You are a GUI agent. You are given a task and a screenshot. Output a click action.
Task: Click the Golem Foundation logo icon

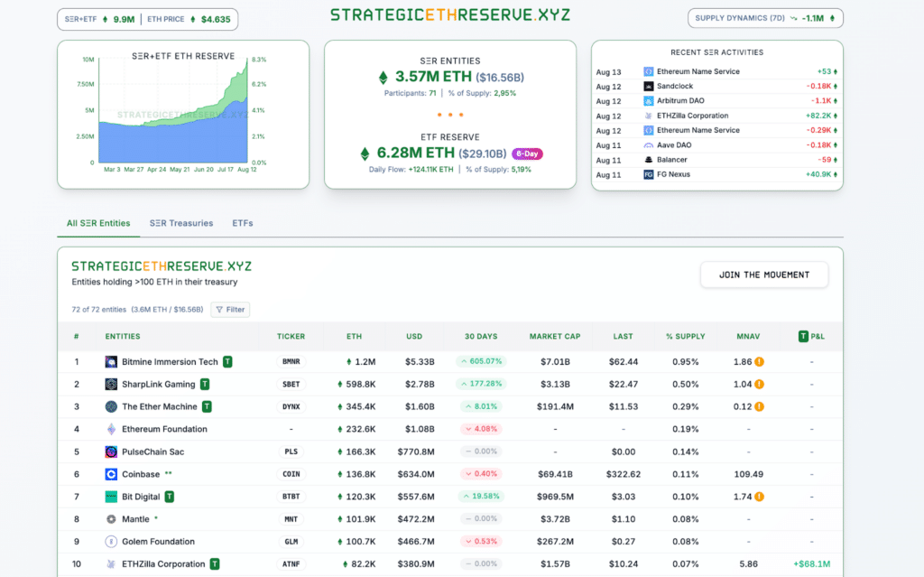111,542
